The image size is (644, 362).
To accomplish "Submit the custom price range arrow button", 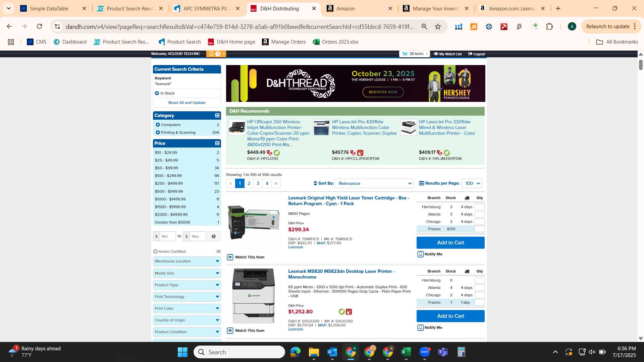I will 214,236.
